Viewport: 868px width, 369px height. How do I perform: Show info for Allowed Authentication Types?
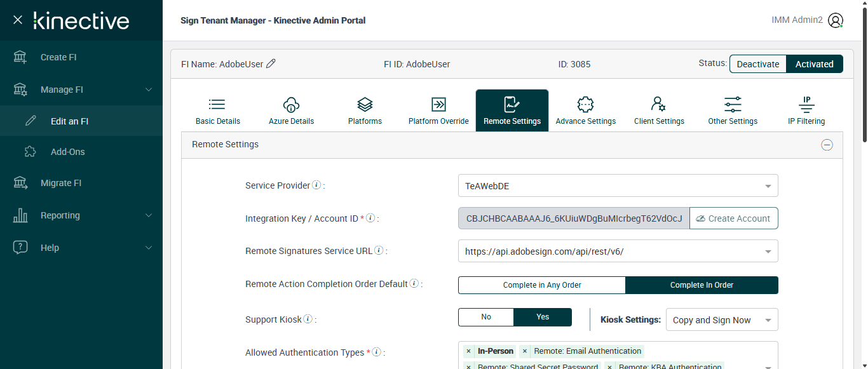376,352
